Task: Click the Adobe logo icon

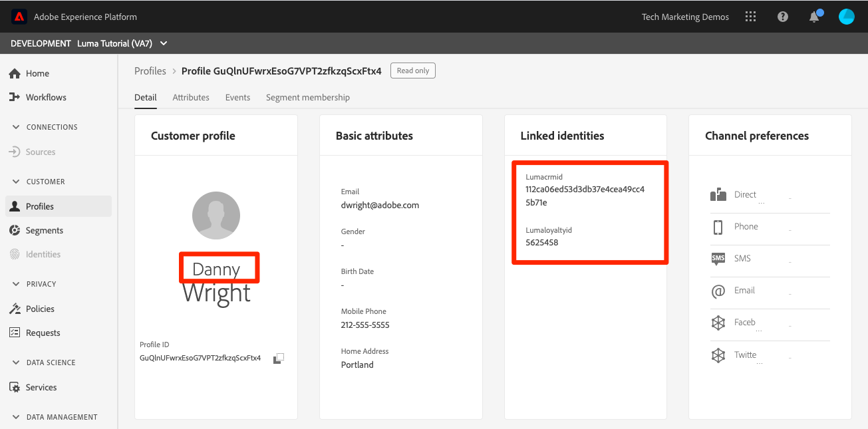Action: click(19, 17)
